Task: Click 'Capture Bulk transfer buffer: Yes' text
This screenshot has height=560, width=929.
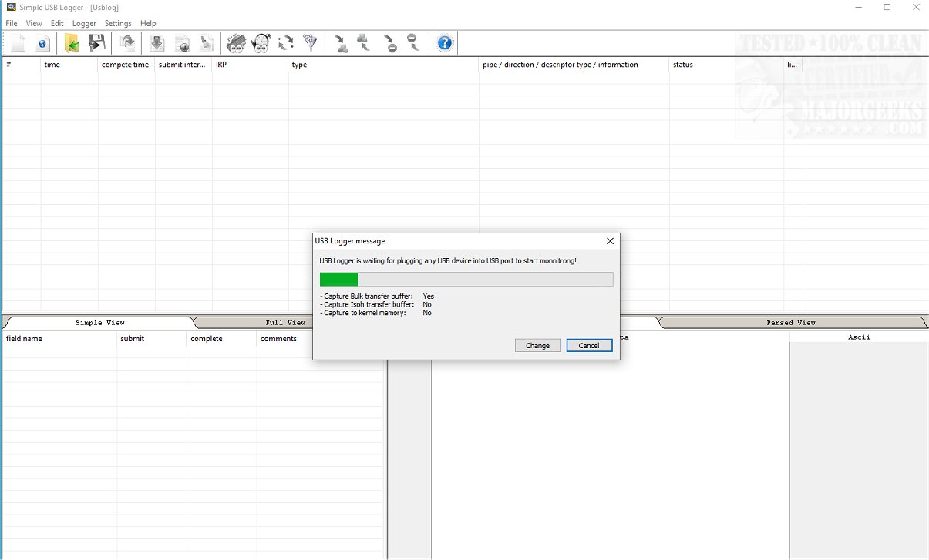Action: 377,297
